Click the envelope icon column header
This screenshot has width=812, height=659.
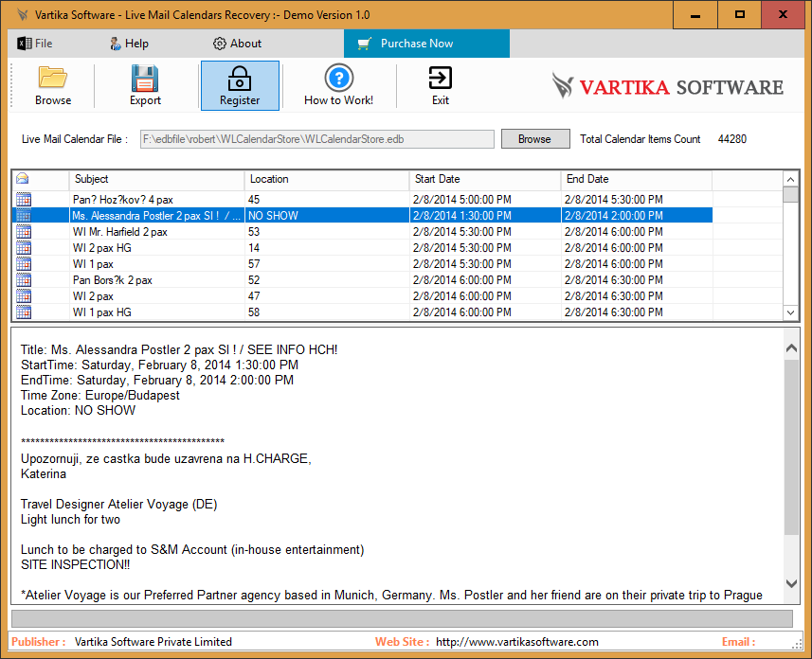click(23, 179)
